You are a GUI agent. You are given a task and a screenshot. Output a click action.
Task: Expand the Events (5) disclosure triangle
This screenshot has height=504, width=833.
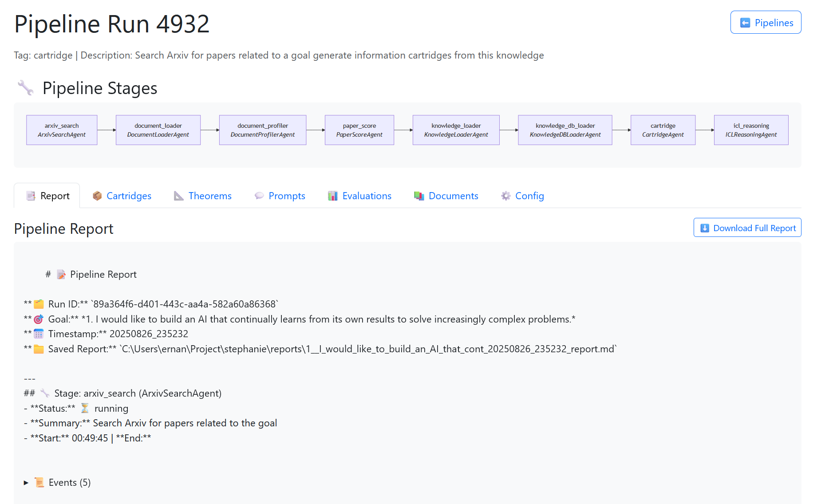(26, 483)
